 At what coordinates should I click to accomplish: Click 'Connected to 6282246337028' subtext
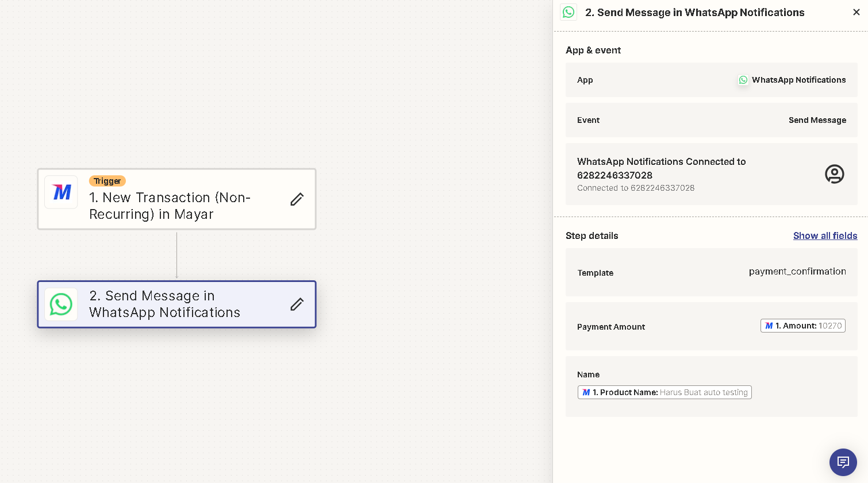point(636,188)
